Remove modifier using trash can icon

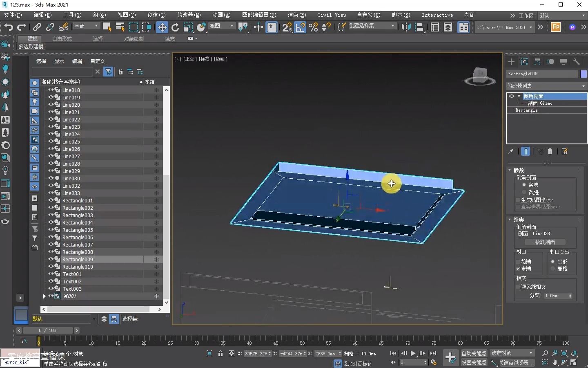tap(550, 152)
